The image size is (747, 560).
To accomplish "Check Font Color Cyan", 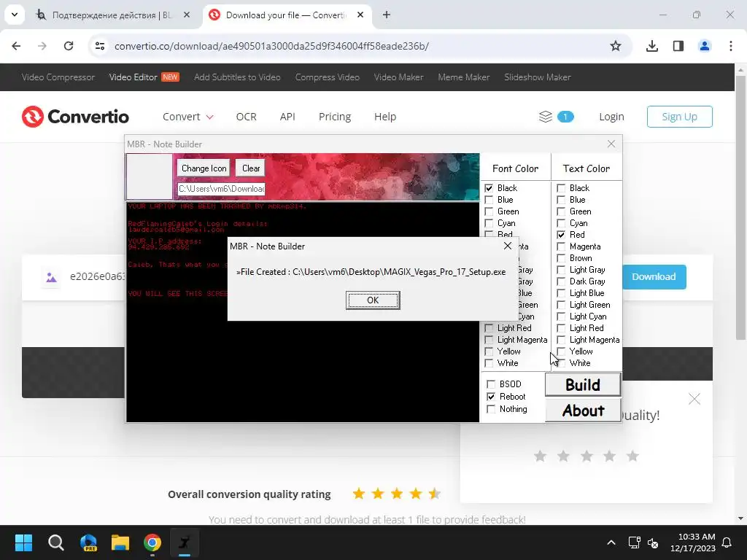I will [489, 223].
